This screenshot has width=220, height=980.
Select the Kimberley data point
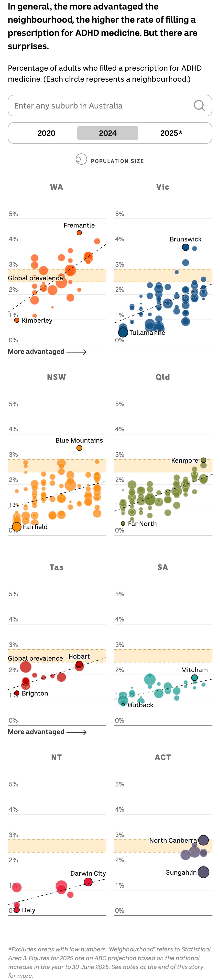pyautogui.click(x=17, y=320)
